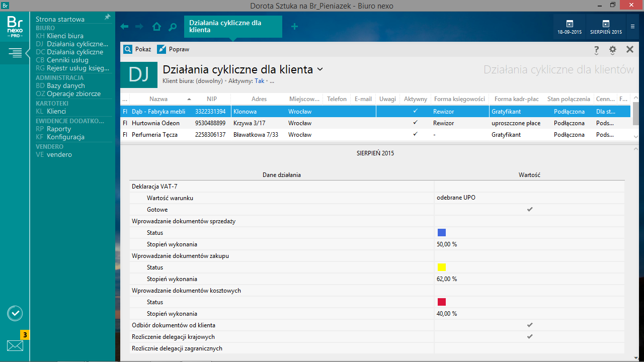Open settings gear in module toolbar
Viewport: 644px width, 362px height.
[x=612, y=50]
